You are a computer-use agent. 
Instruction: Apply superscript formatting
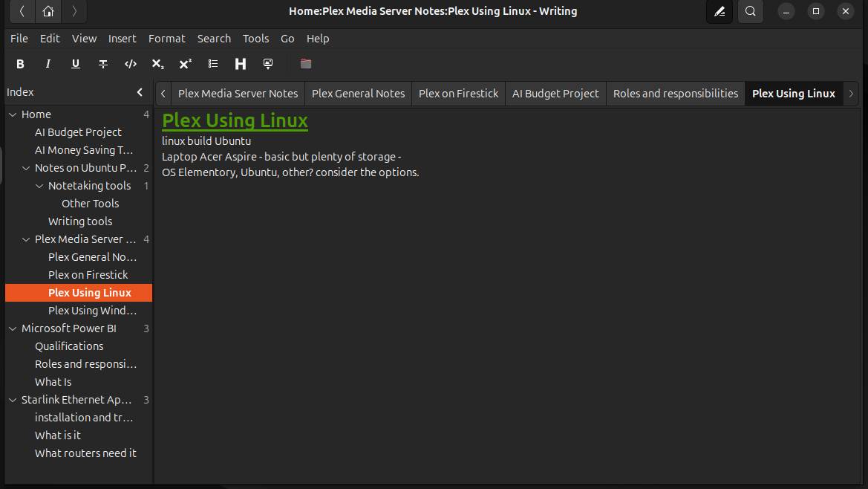[x=186, y=64]
